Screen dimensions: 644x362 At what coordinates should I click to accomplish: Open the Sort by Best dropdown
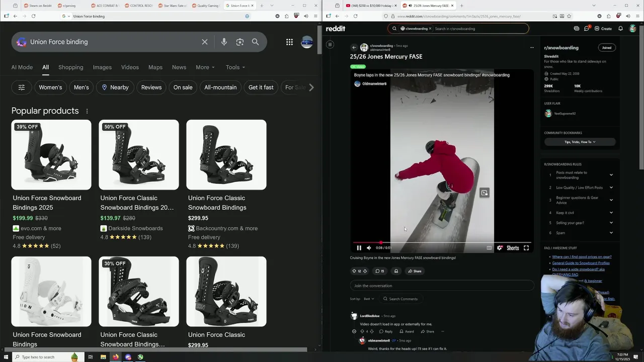(x=369, y=299)
